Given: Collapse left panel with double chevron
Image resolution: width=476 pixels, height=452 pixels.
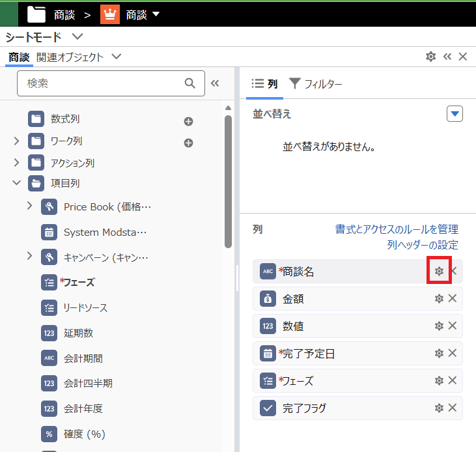Looking at the screenshot, I should coord(215,83).
